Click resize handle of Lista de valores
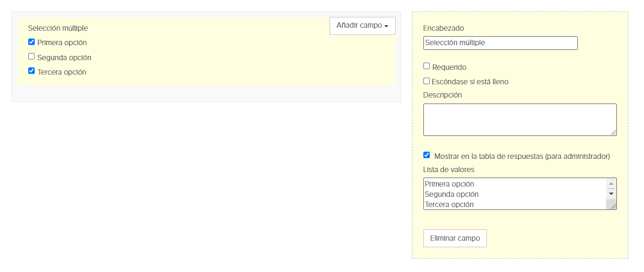644x272 pixels. 613,206
